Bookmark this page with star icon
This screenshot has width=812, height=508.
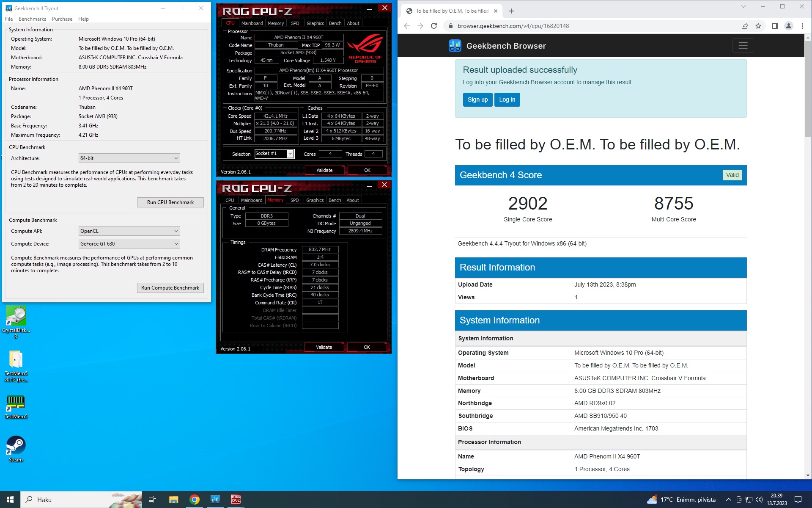pyautogui.click(x=758, y=26)
